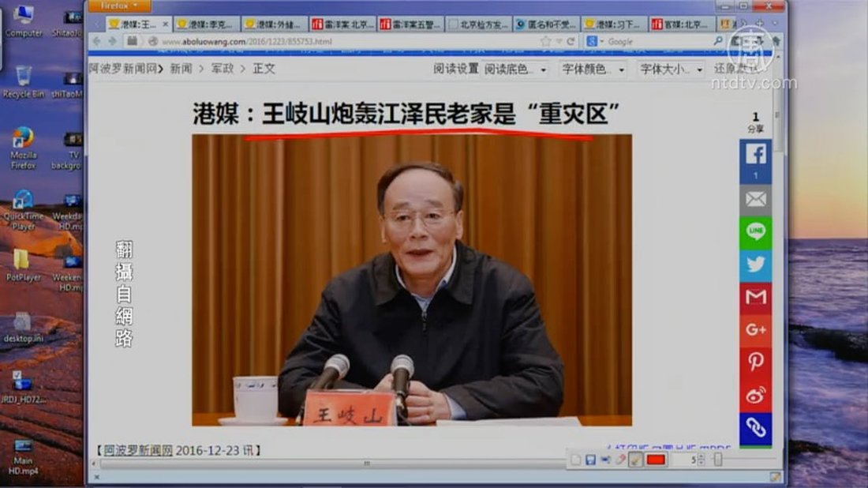Click the floppy disk save icon
Viewport: 868px width, 488px height.
click(x=591, y=459)
